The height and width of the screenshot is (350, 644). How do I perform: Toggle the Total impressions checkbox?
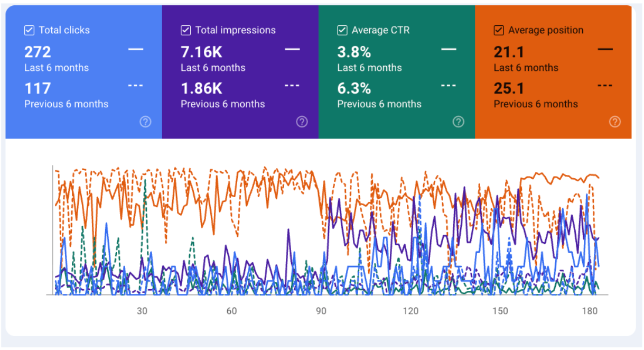[x=186, y=30]
